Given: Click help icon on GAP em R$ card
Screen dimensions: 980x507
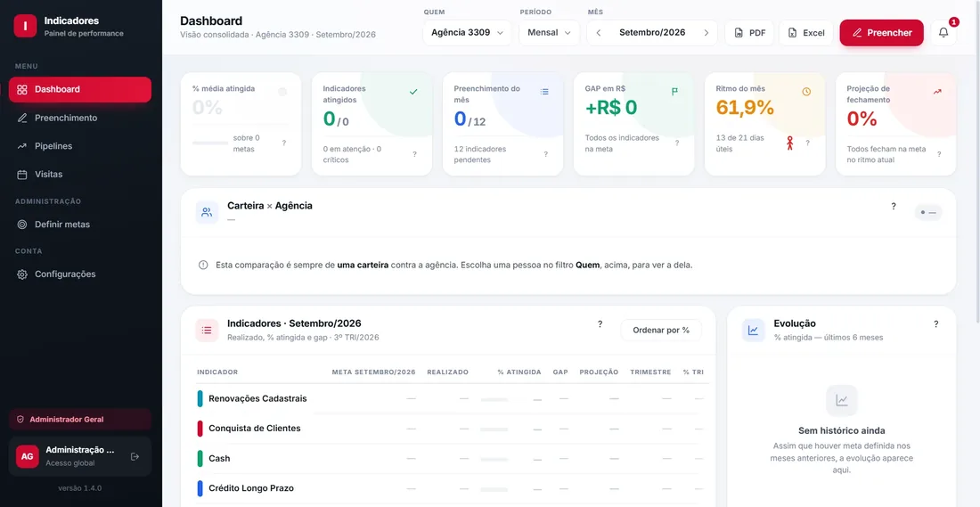Looking at the screenshot, I should [x=677, y=143].
